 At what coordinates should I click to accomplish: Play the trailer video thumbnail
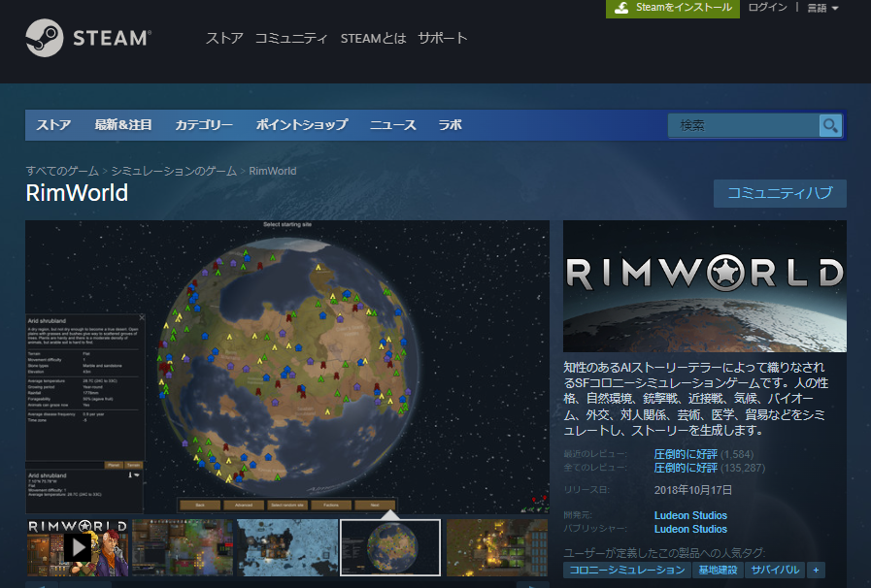[x=78, y=547]
